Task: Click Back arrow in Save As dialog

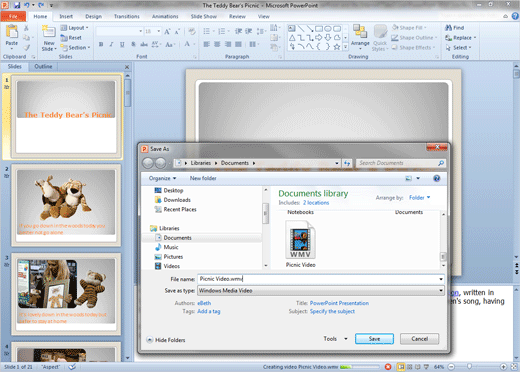Action: click(148, 163)
